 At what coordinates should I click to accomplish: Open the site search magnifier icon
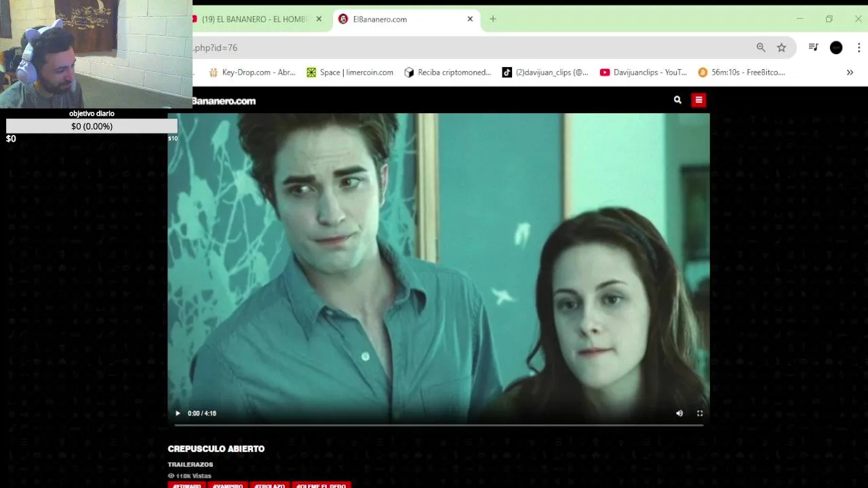(677, 100)
